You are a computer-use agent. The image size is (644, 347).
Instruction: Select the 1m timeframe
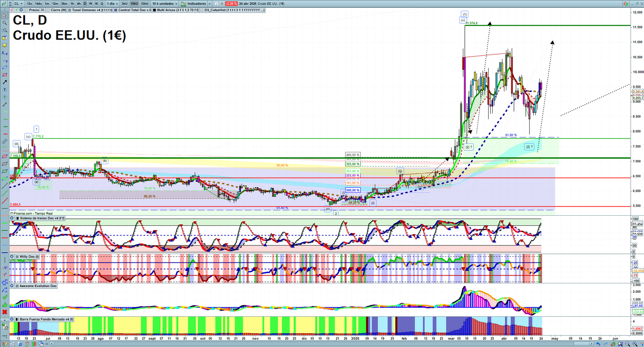(x=47, y=4)
